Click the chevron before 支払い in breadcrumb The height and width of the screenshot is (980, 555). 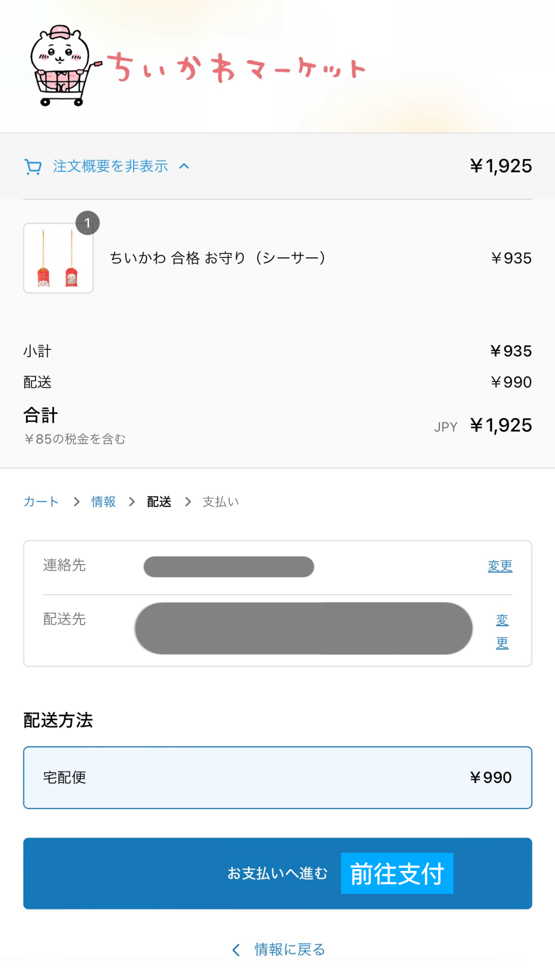[188, 501]
